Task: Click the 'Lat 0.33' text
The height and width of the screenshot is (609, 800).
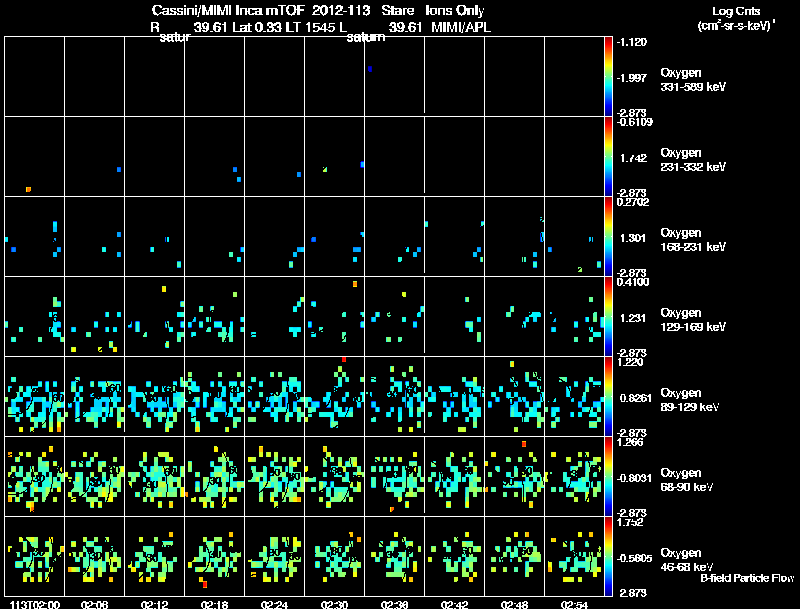Action: (x=258, y=27)
